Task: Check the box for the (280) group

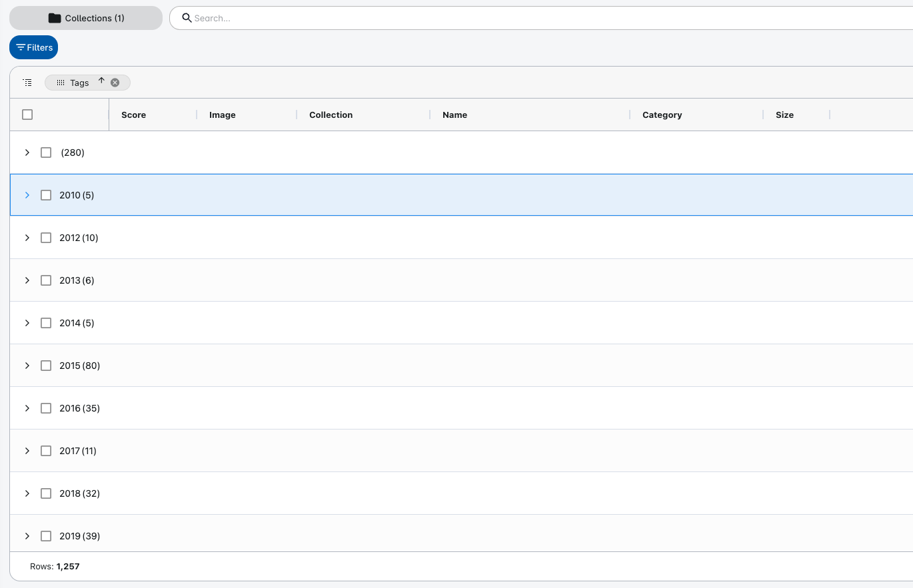Action: [46, 152]
